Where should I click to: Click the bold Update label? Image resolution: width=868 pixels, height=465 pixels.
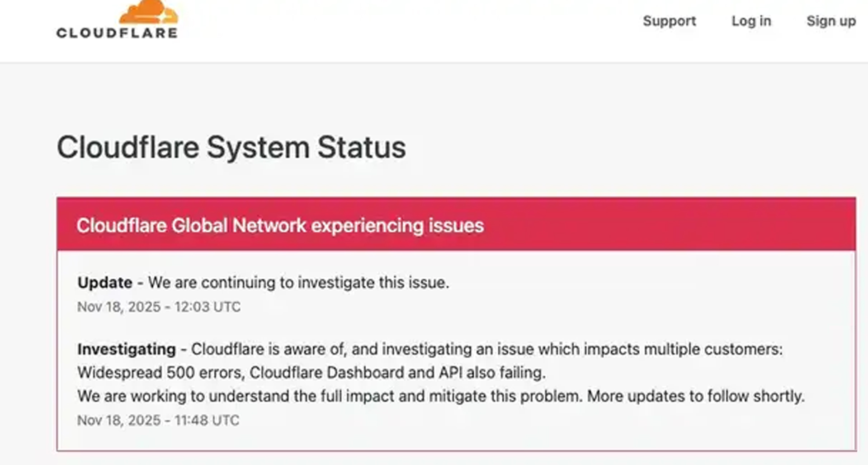pos(105,283)
